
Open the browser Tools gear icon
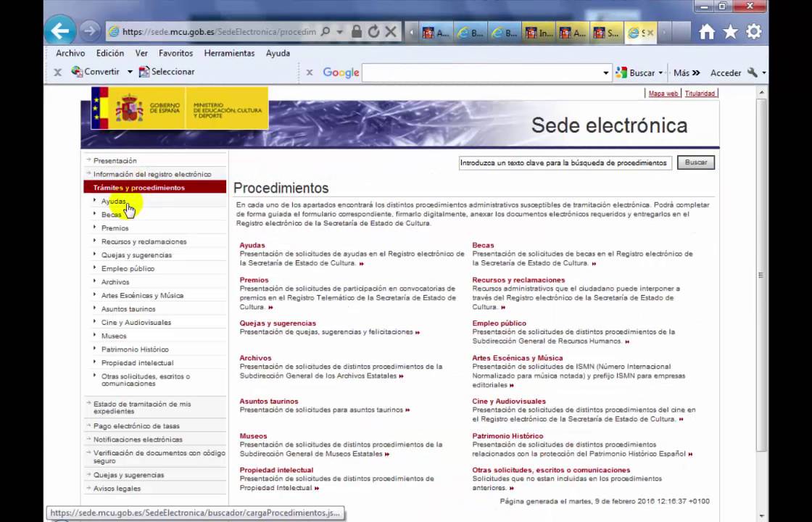pos(753,32)
